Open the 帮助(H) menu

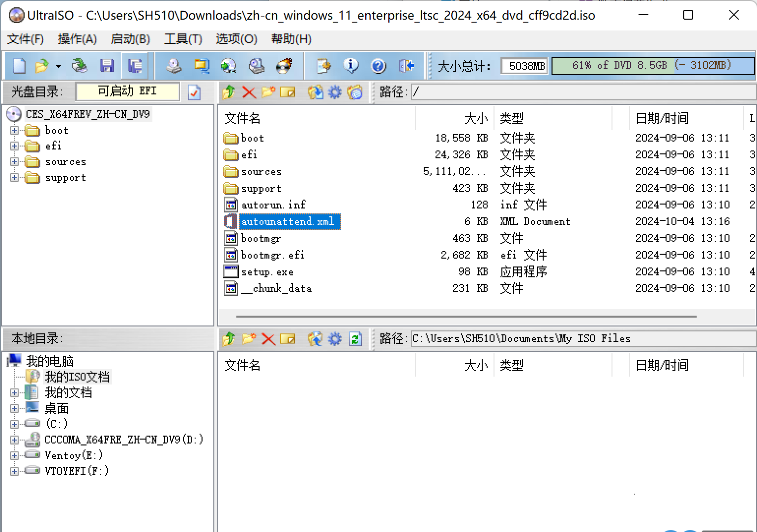click(291, 39)
